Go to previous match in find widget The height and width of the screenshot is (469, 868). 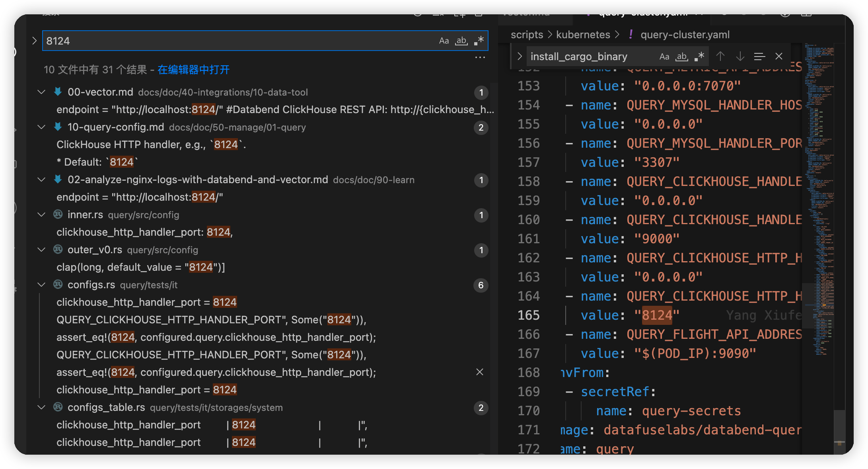[720, 57]
